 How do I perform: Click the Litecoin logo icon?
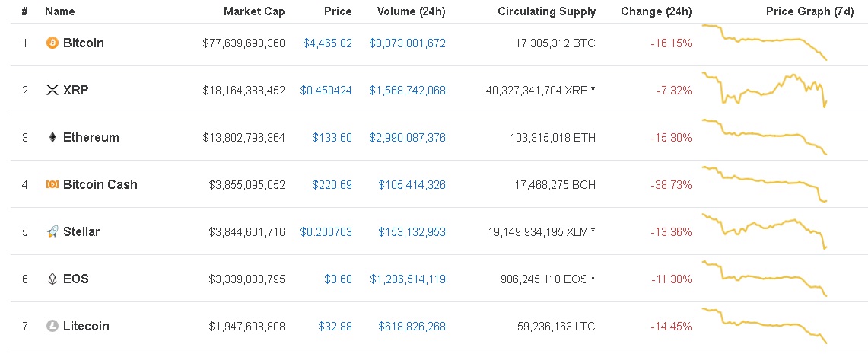pyautogui.click(x=52, y=327)
